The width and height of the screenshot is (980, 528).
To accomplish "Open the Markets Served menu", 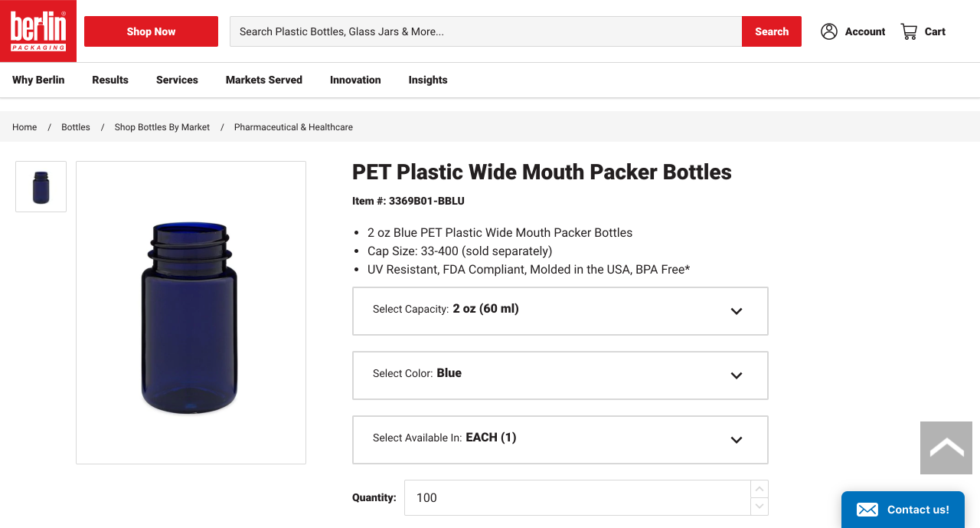I will 264,80.
